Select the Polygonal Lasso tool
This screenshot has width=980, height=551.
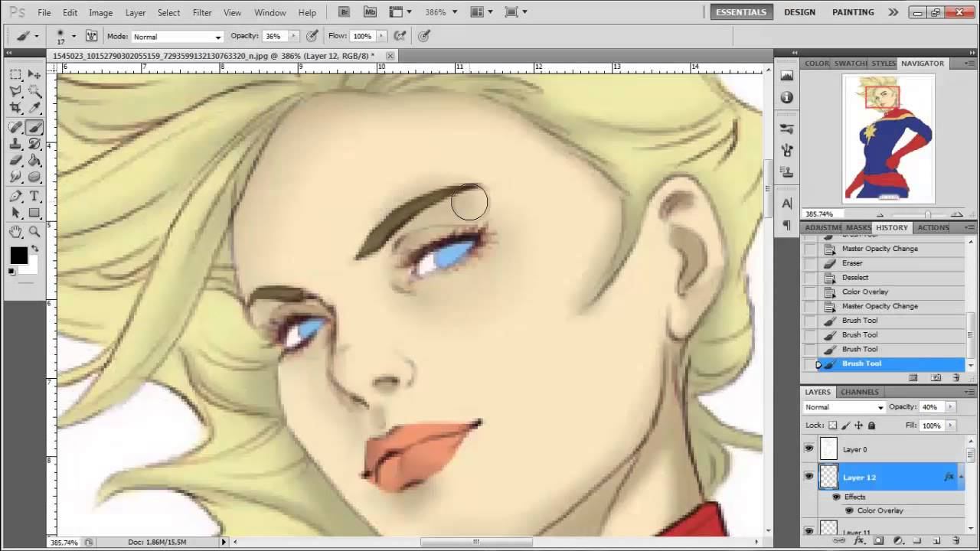point(15,91)
